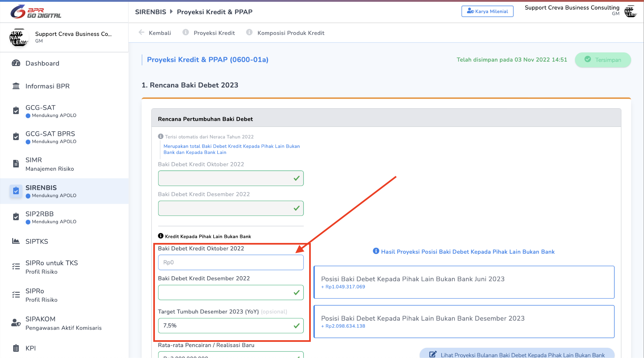Select SIMR Manajemen Risiko menu
Image resolution: width=644 pixels, height=358 pixels.
point(64,164)
